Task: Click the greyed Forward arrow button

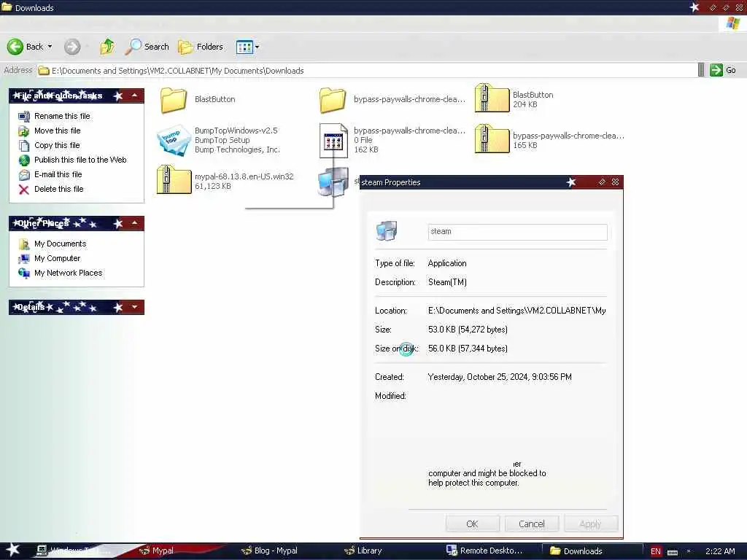Action: tap(72, 47)
